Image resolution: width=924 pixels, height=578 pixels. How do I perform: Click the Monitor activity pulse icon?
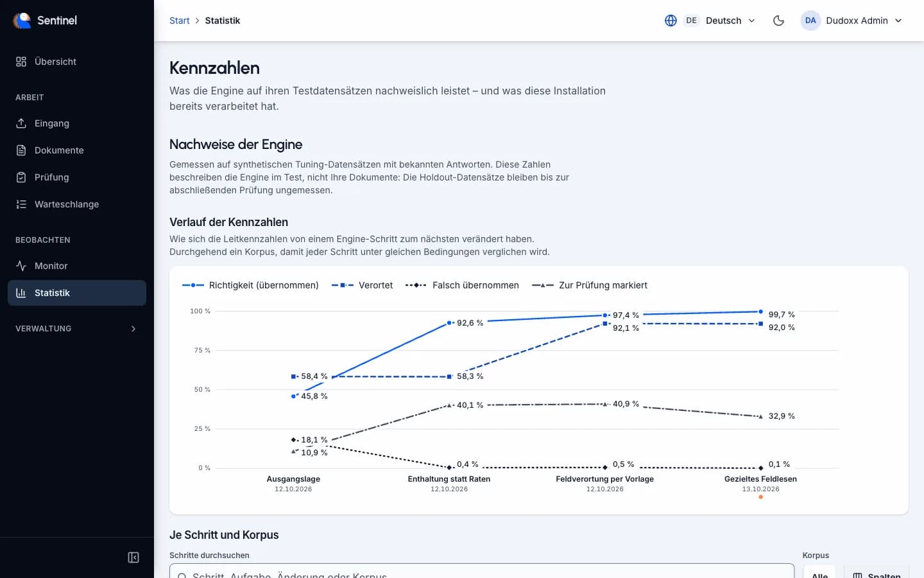[x=21, y=266]
